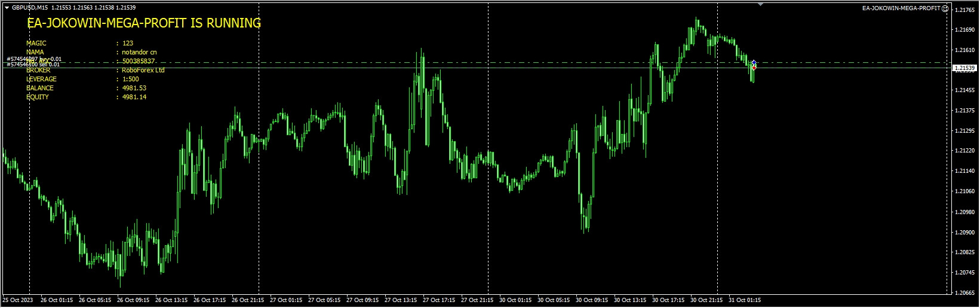Screen dimensions: 980x308
Task: Select the #574546100 sell 0.01 order label
Action: (x=33, y=65)
